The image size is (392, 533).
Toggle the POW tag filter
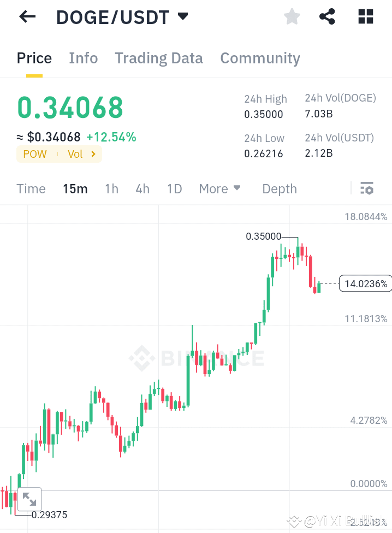pos(34,153)
